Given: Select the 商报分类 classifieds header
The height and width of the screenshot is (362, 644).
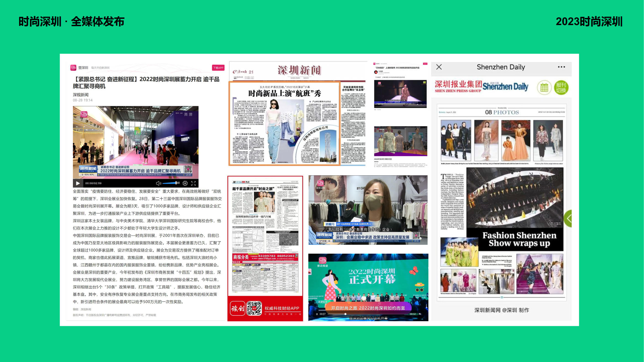Looking at the screenshot, I should [x=241, y=257].
